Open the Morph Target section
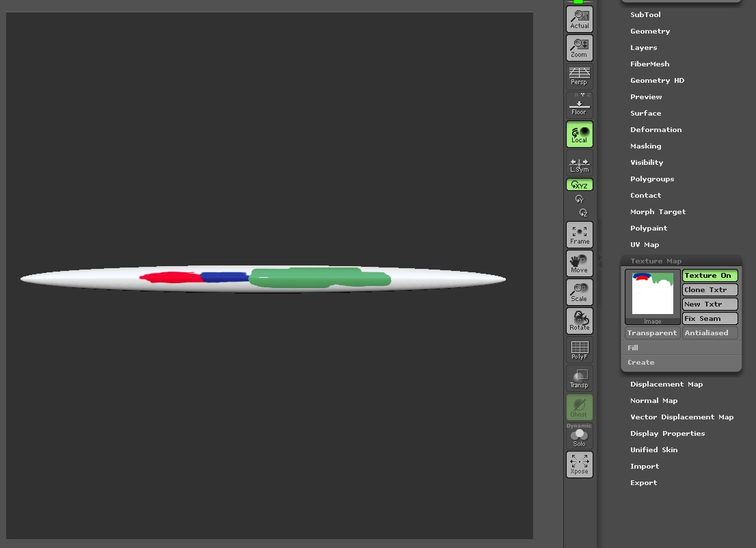This screenshot has height=548, width=756. [658, 211]
